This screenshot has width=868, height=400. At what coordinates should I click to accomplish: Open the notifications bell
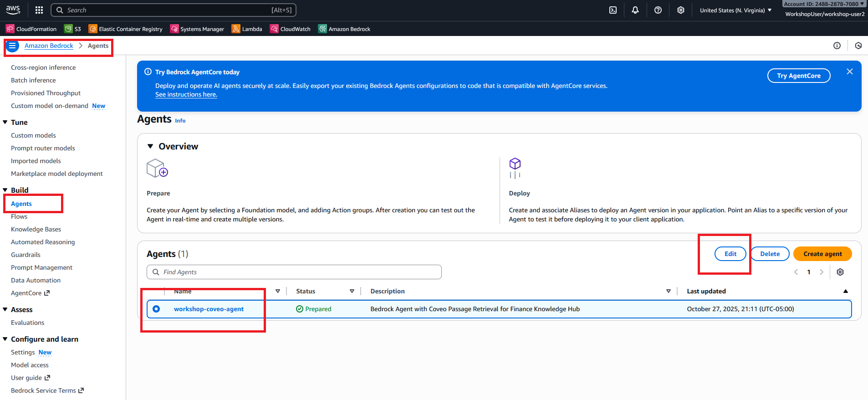[x=635, y=10]
